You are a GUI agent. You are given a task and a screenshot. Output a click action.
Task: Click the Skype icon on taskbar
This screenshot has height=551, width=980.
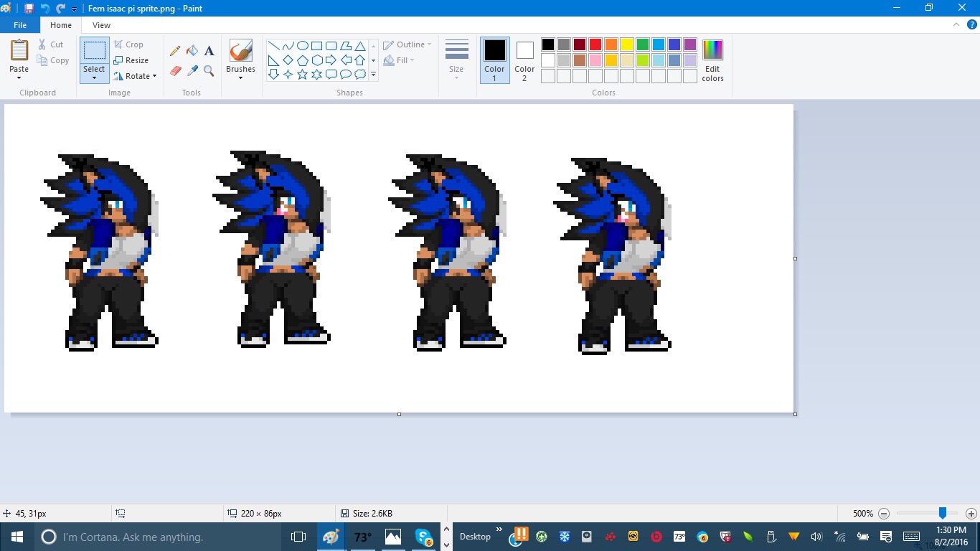click(x=424, y=537)
